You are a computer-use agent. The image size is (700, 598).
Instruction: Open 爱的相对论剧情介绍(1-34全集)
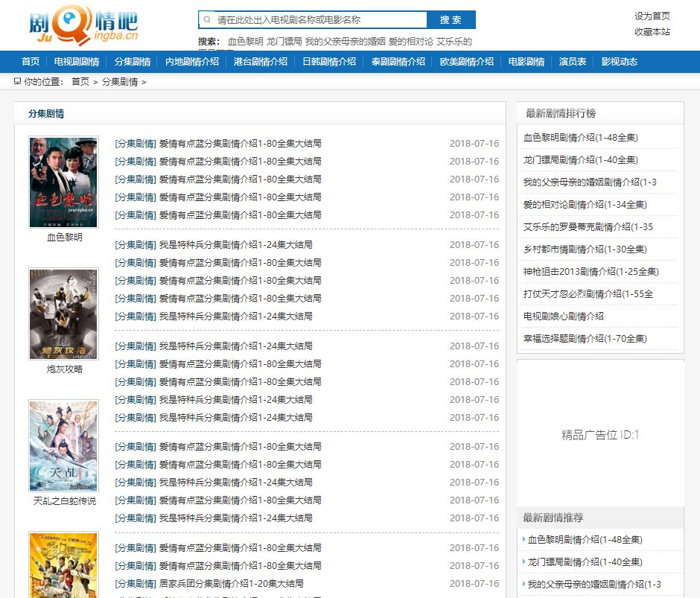(585, 205)
